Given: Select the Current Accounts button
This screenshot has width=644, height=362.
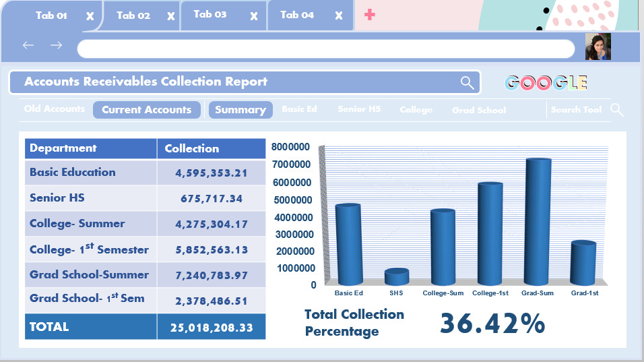Looking at the screenshot, I should pos(146,110).
